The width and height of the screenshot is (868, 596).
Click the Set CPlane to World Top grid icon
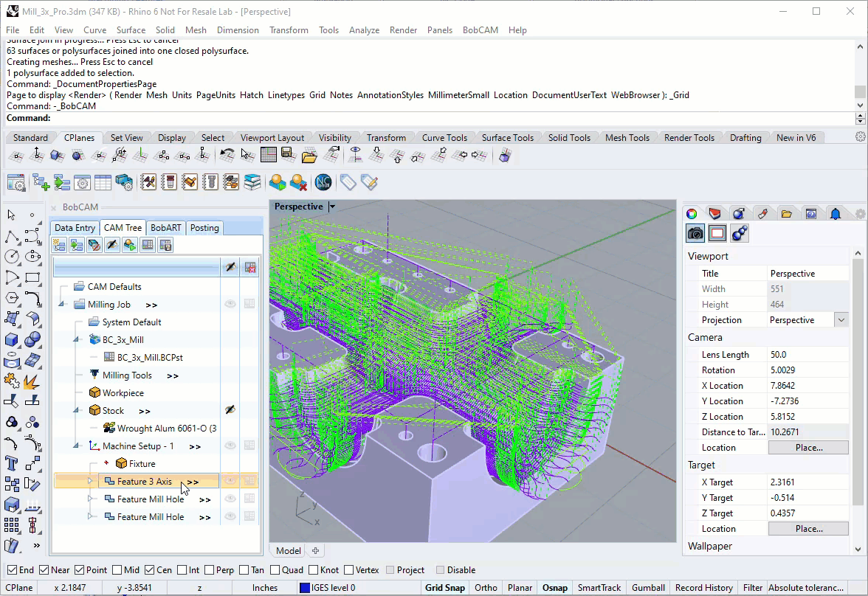(x=268, y=156)
